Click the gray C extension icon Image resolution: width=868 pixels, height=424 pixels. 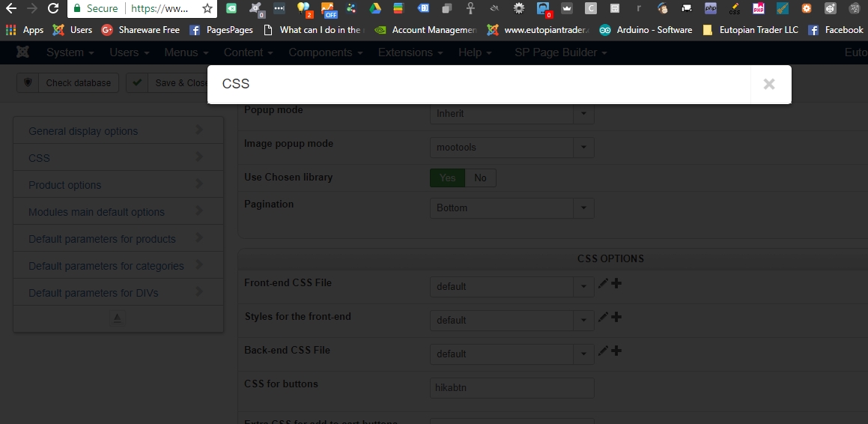pyautogui.click(x=591, y=8)
